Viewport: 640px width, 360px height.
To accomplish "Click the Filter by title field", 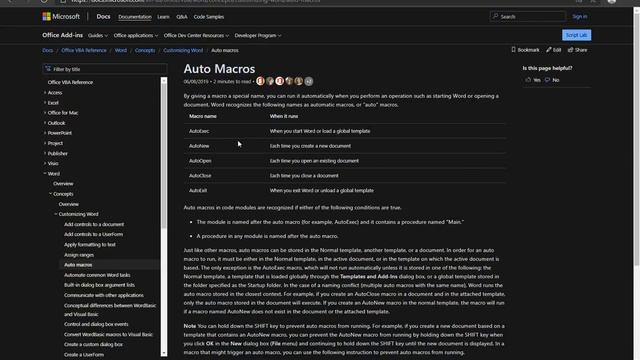I will [x=105, y=69].
